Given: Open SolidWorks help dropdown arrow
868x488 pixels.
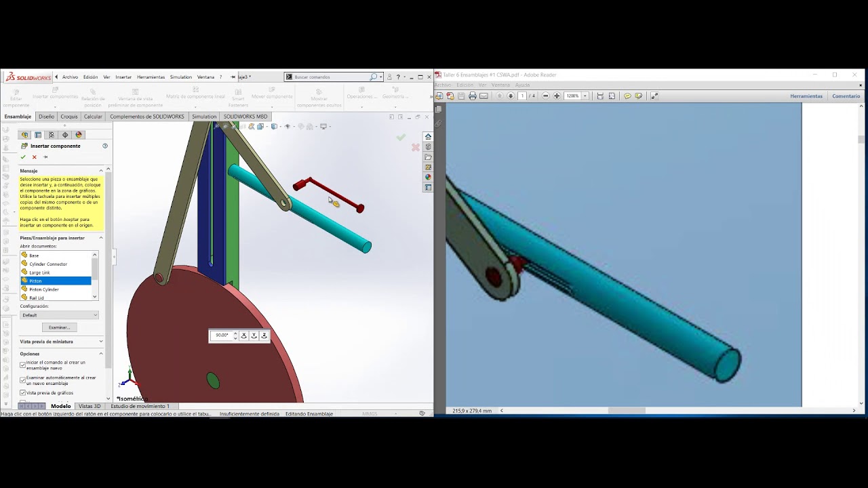Looking at the screenshot, I should (x=406, y=77).
